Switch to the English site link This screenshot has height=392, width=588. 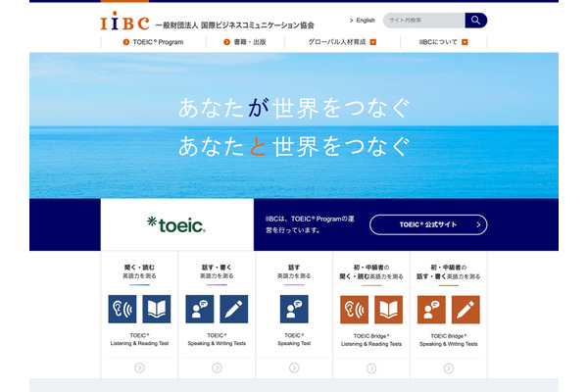(x=363, y=21)
